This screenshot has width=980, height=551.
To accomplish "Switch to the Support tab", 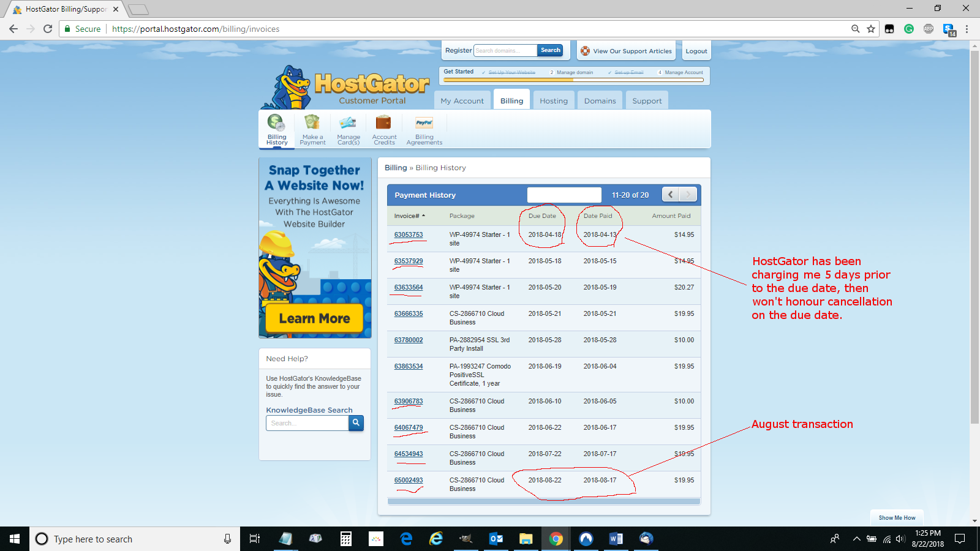I will [x=647, y=100].
